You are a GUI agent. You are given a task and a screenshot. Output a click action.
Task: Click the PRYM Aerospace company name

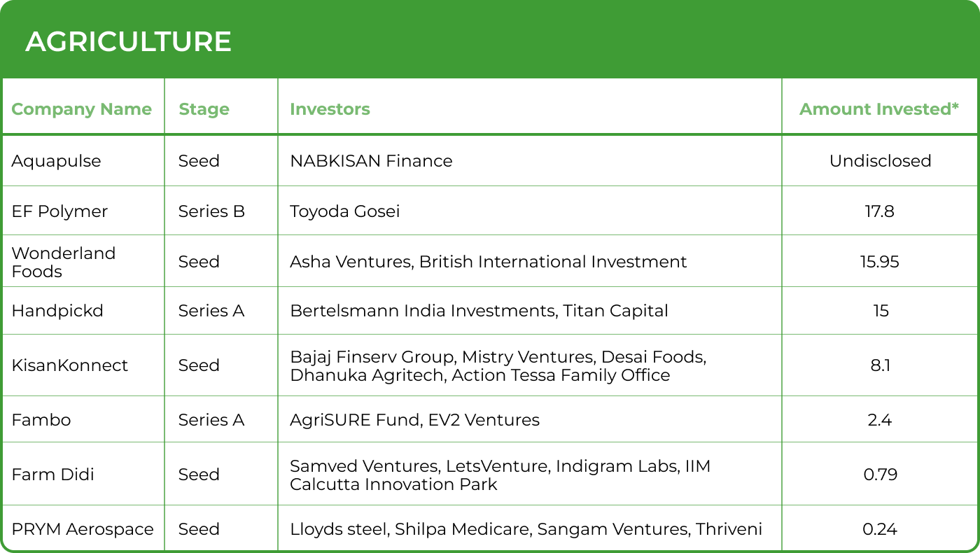83,529
